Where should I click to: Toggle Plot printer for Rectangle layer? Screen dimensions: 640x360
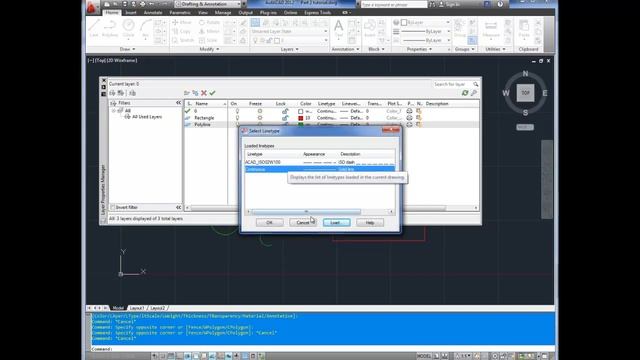409,118
